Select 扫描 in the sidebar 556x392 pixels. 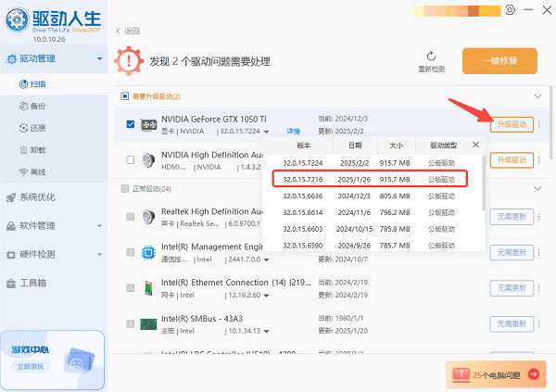(x=54, y=84)
